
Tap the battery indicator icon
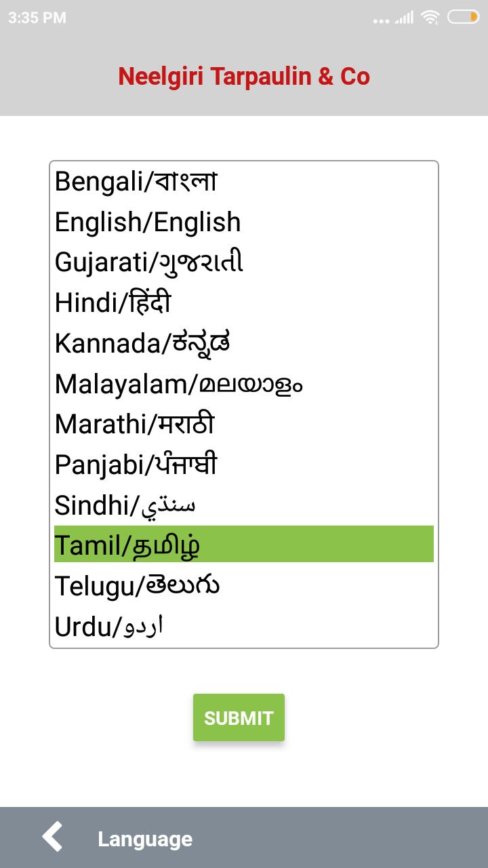(x=463, y=18)
